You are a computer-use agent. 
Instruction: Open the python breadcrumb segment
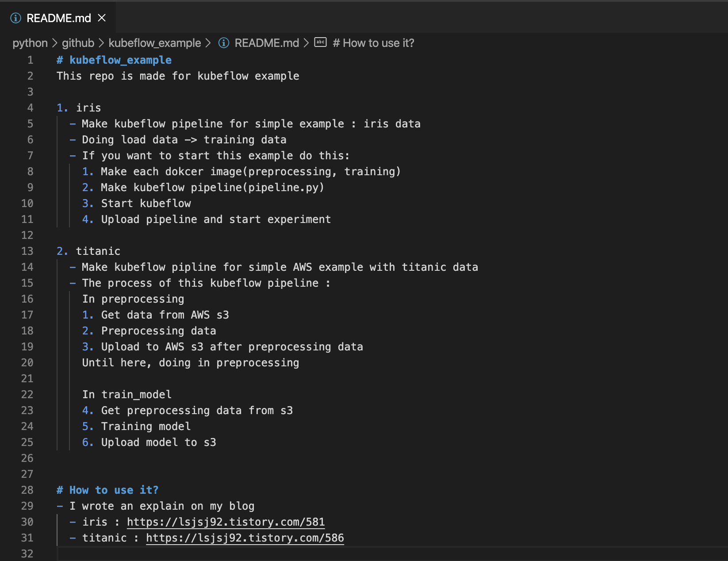pyautogui.click(x=30, y=43)
